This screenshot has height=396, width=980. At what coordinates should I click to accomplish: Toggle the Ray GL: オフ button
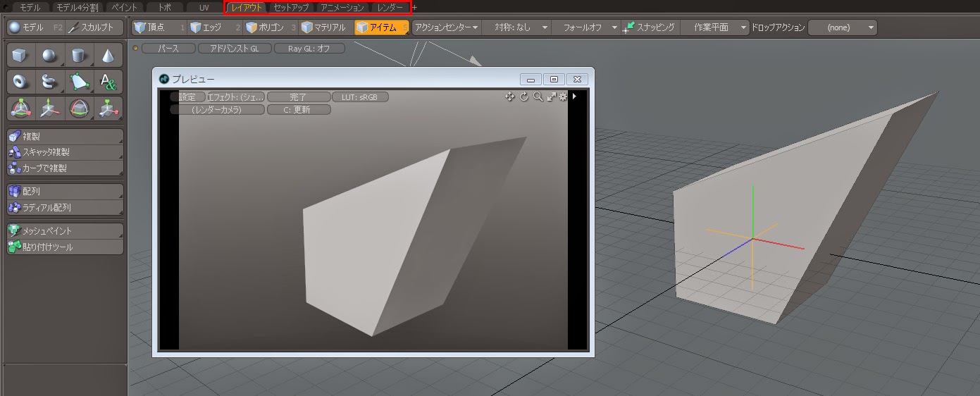click(x=309, y=49)
